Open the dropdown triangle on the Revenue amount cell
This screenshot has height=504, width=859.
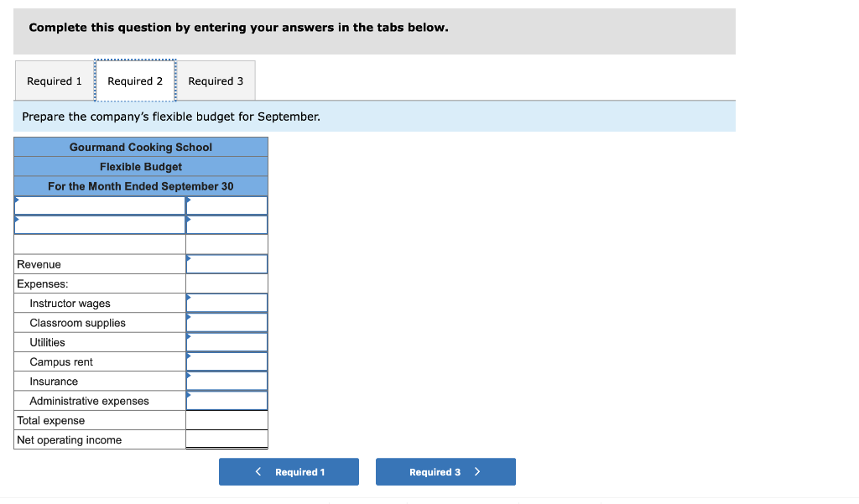click(189, 258)
